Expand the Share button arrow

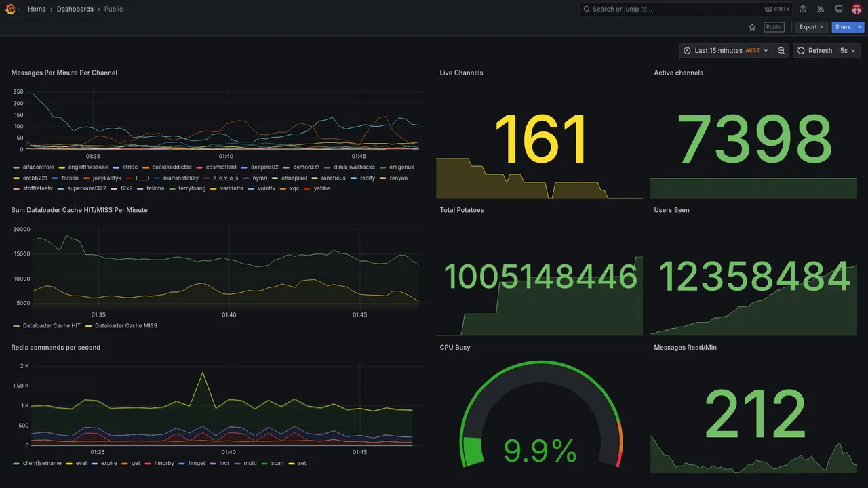(860, 27)
